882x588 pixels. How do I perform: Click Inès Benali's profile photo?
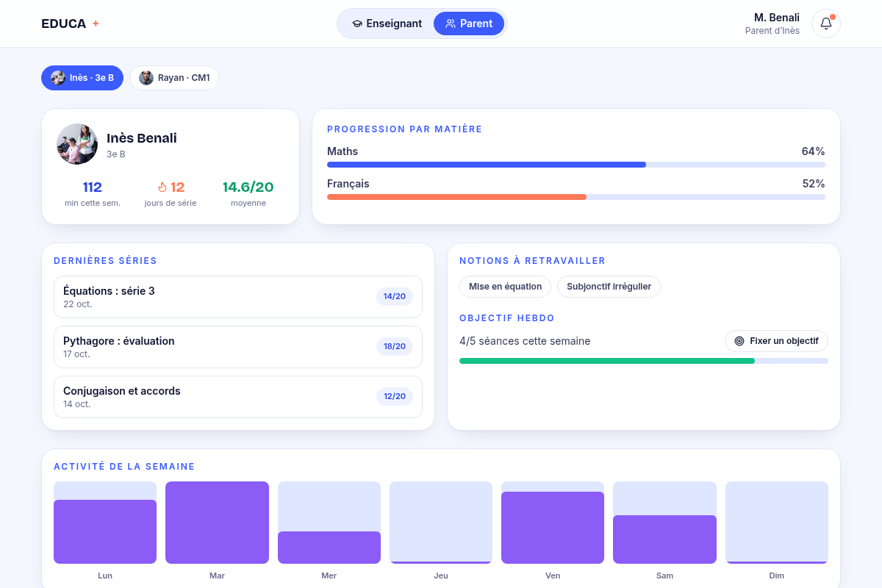coord(77,144)
